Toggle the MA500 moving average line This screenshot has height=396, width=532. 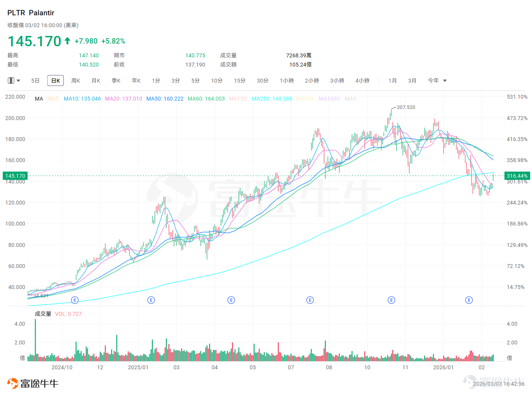click(305, 99)
